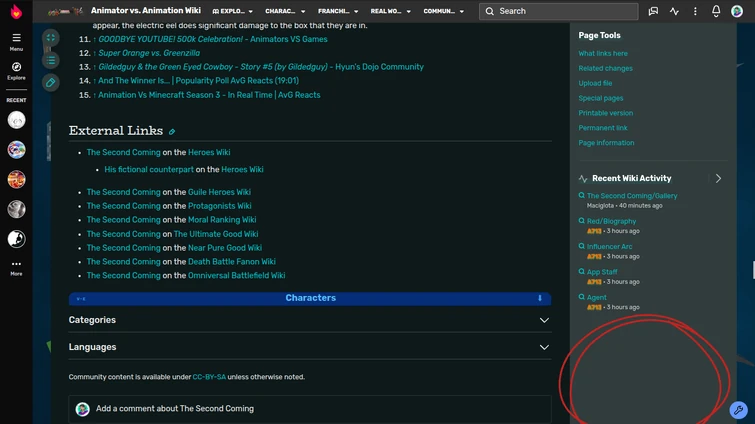Open the Death Battle Fanon Wiki link
Screen dimensions: 755x424
click(232, 262)
